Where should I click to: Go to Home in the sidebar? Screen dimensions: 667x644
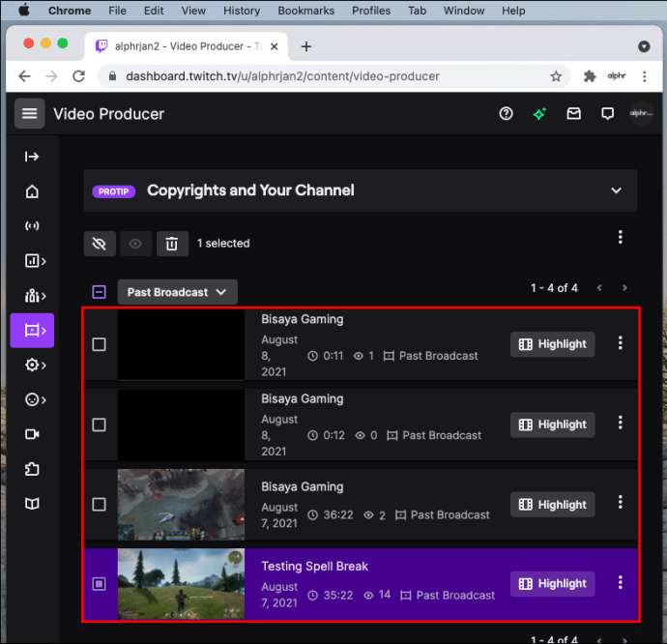pos(32,191)
